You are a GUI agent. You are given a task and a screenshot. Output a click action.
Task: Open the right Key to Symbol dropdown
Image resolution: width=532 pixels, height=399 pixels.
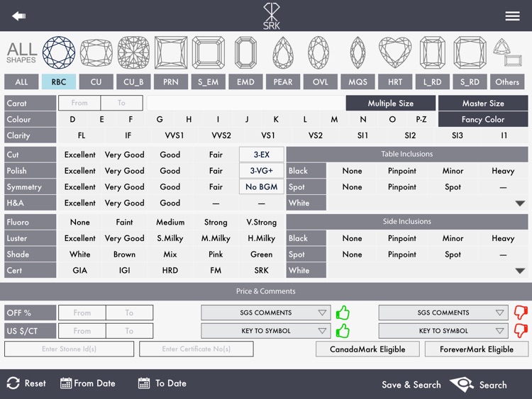point(443,331)
